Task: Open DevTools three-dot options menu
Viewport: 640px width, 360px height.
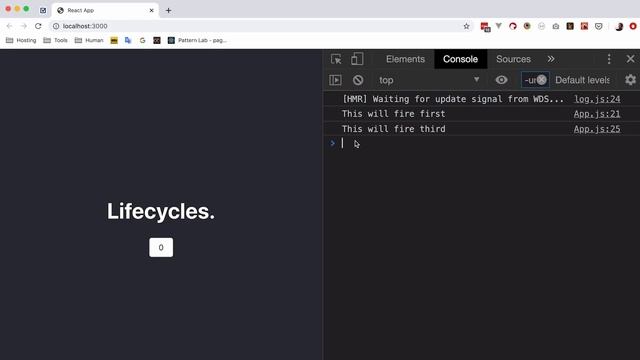Action: coord(609,59)
